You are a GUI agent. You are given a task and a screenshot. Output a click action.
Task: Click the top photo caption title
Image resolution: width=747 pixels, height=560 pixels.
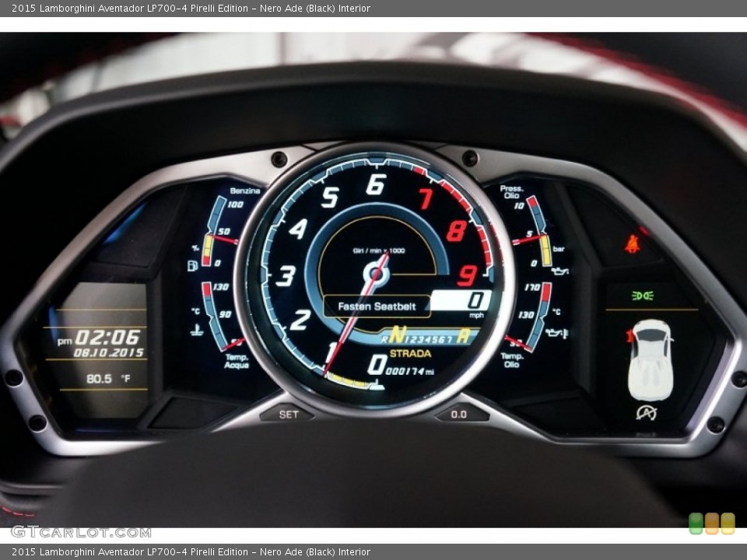coord(191,8)
